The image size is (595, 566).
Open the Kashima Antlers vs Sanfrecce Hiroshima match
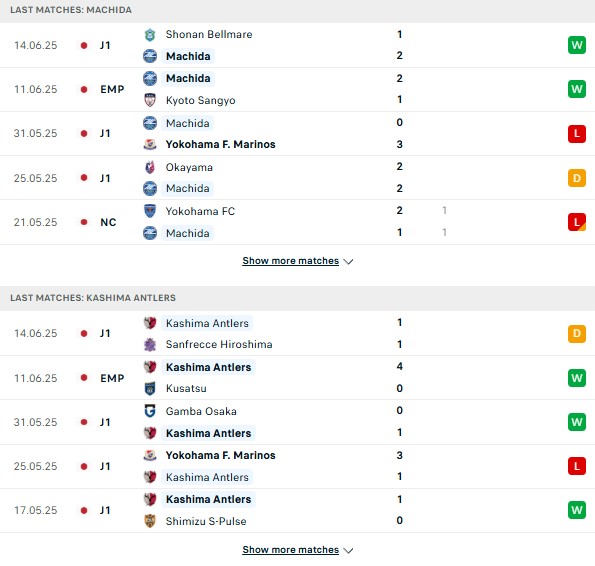tap(298, 333)
